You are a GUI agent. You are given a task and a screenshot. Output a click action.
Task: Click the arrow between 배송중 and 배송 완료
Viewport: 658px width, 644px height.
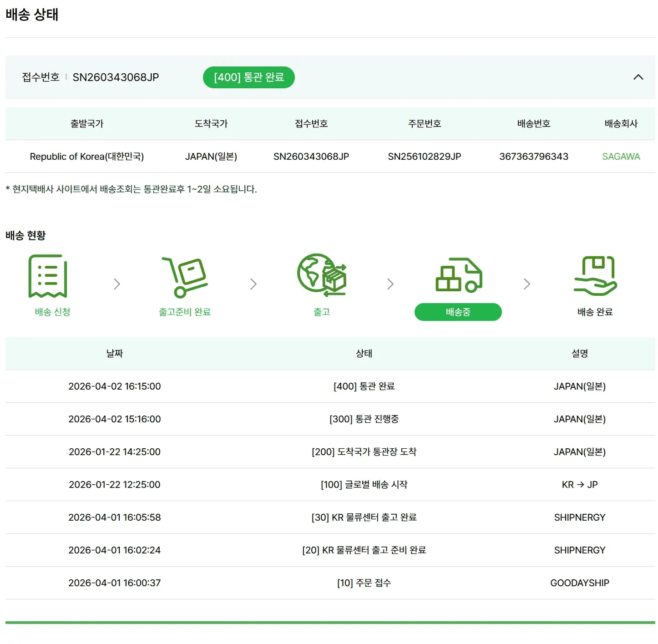(x=527, y=284)
